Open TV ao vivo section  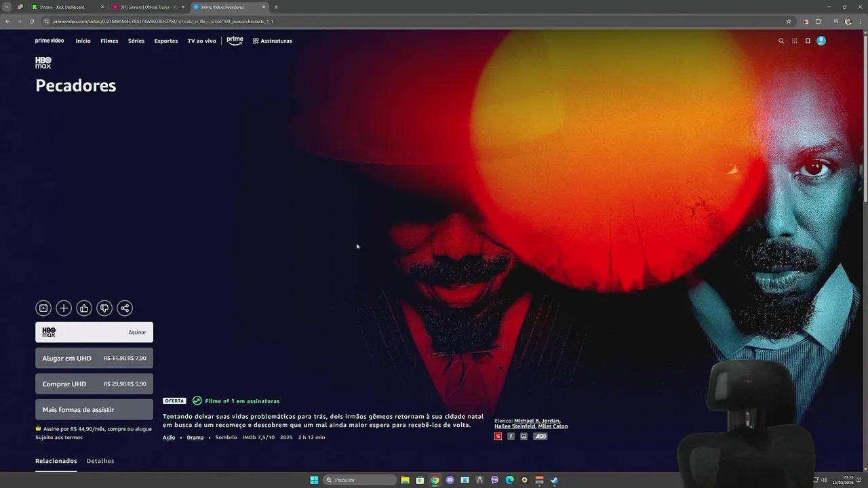point(202,41)
